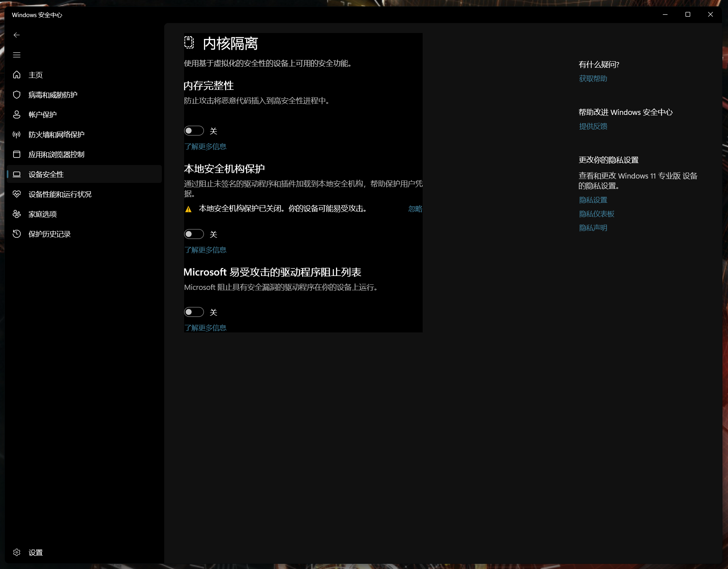Turn on the 内存完整性 toggle
This screenshot has width=728, height=569.
click(194, 131)
